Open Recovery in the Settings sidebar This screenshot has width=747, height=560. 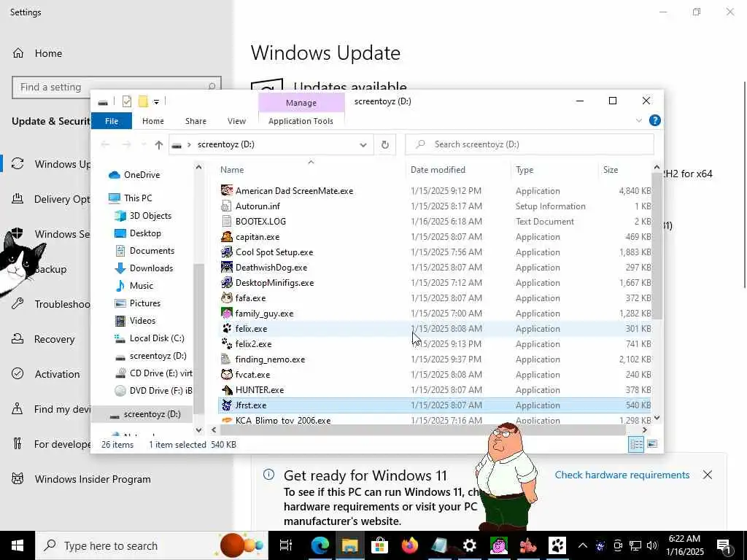pyautogui.click(x=54, y=339)
